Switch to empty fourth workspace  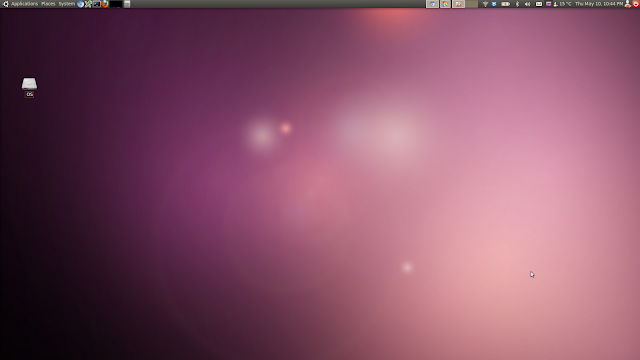click(471, 4)
